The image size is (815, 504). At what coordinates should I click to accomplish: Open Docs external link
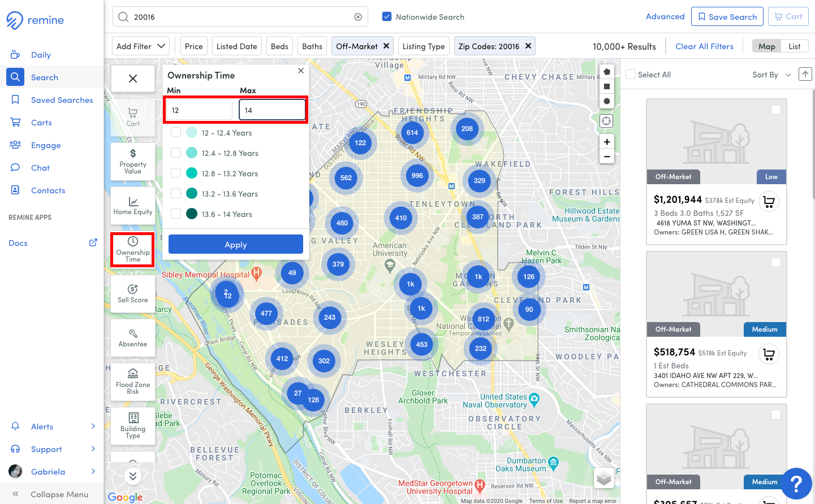52,243
